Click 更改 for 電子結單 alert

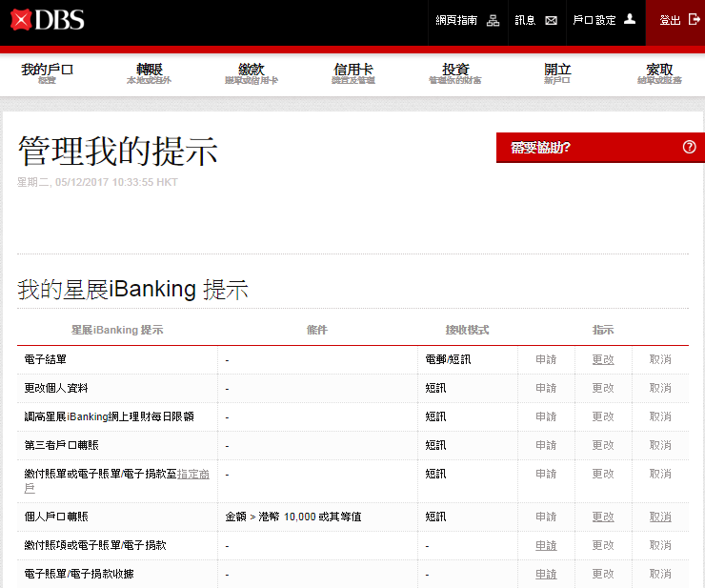click(603, 360)
